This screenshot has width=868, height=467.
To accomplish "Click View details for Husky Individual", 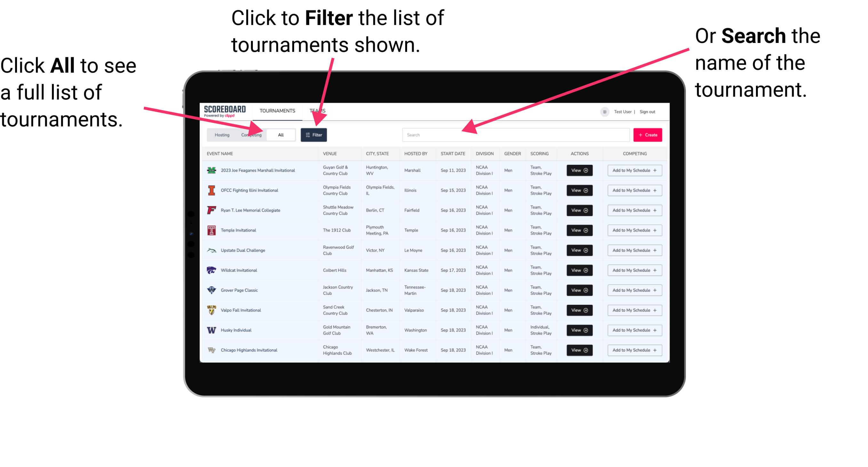I will tap(579, 330).
